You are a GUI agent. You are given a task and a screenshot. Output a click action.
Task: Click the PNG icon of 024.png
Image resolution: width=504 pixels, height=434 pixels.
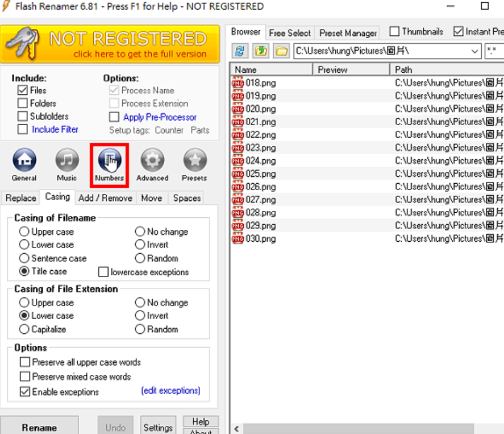coord(238,161)
